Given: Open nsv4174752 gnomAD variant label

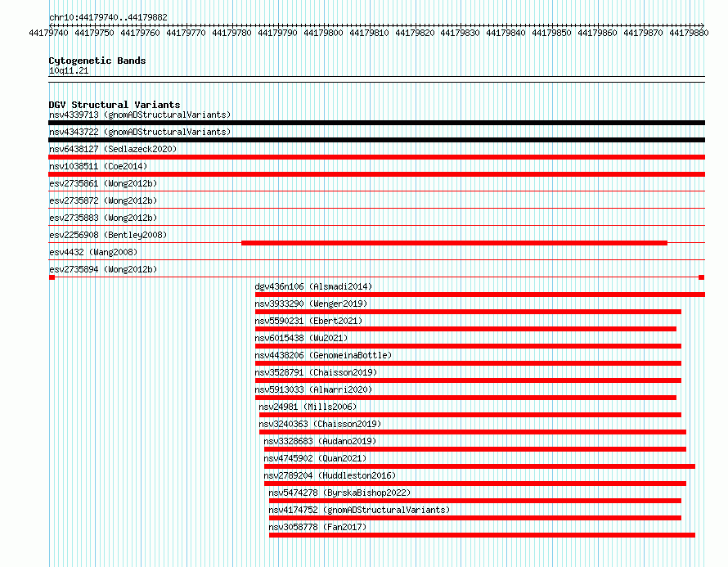Looking at the screenshot, I should click(x=359, y=510).
